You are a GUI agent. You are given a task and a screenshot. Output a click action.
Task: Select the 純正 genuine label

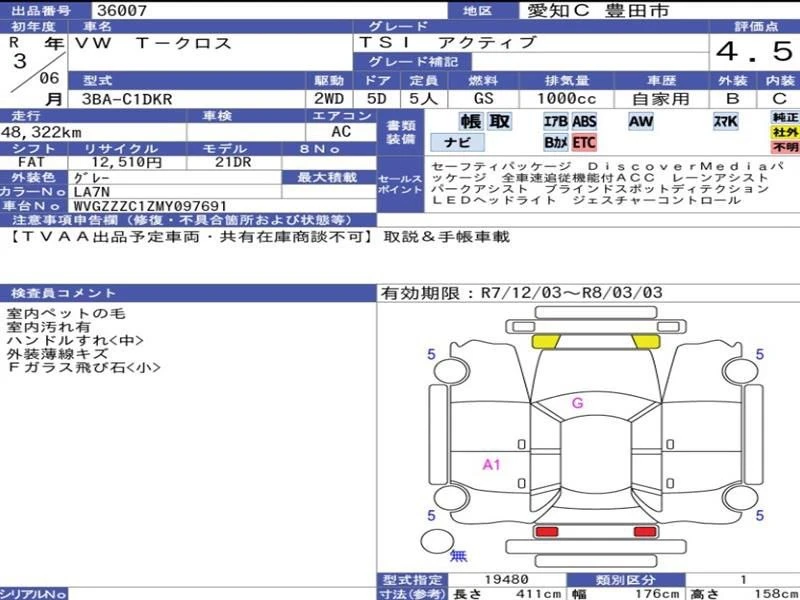[785, 117]
